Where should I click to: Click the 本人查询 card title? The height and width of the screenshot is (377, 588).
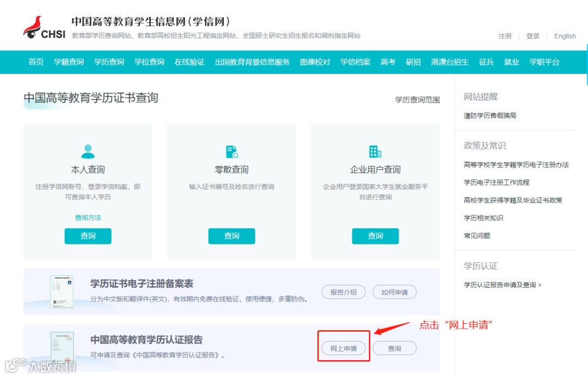(88, 169)
